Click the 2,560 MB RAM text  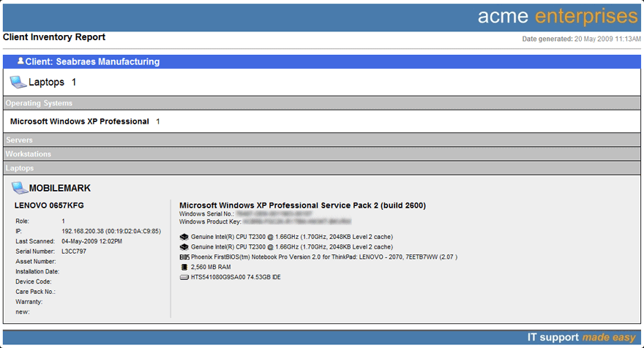point(211,267)
